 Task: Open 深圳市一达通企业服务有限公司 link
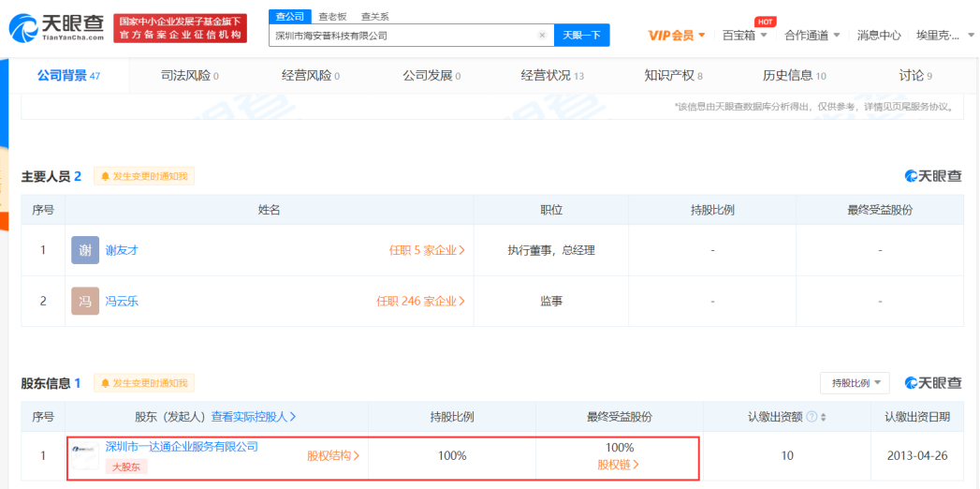click(182, 447)
